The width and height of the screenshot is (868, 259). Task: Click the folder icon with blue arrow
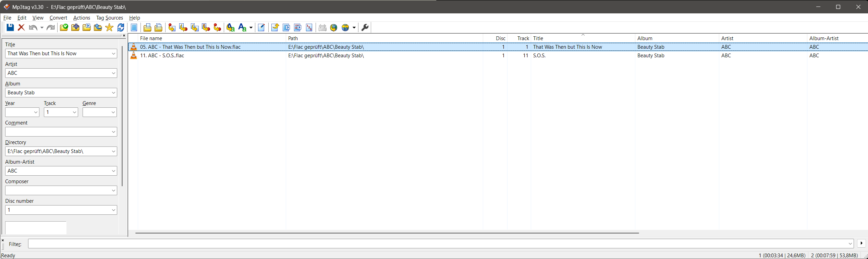pos(98,27)
